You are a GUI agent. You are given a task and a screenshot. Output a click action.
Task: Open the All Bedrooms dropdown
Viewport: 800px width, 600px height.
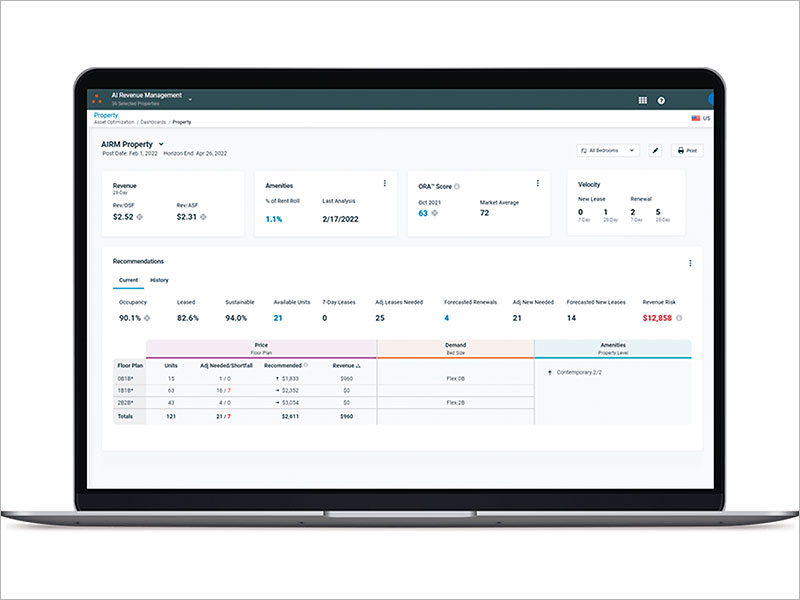coord(610,150)
